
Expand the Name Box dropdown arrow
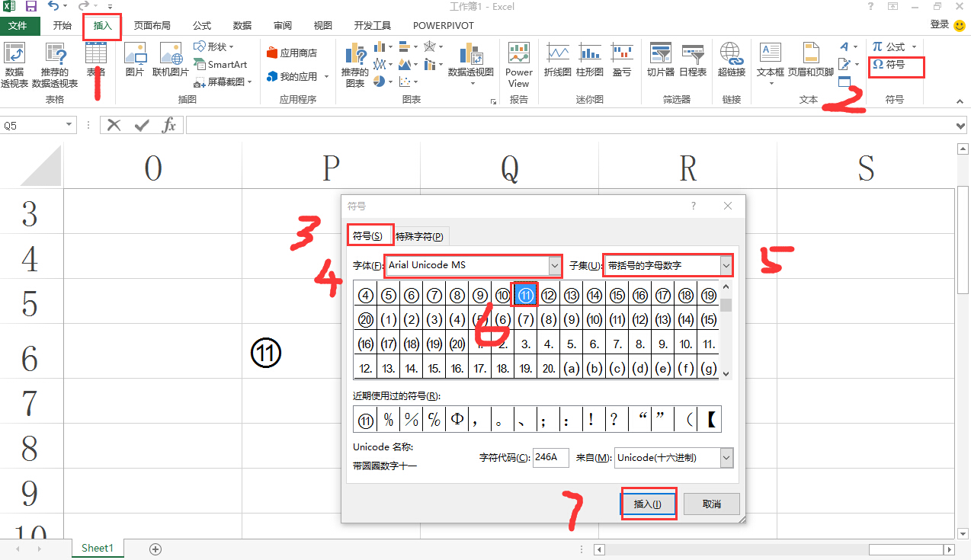tap(69, 125)
